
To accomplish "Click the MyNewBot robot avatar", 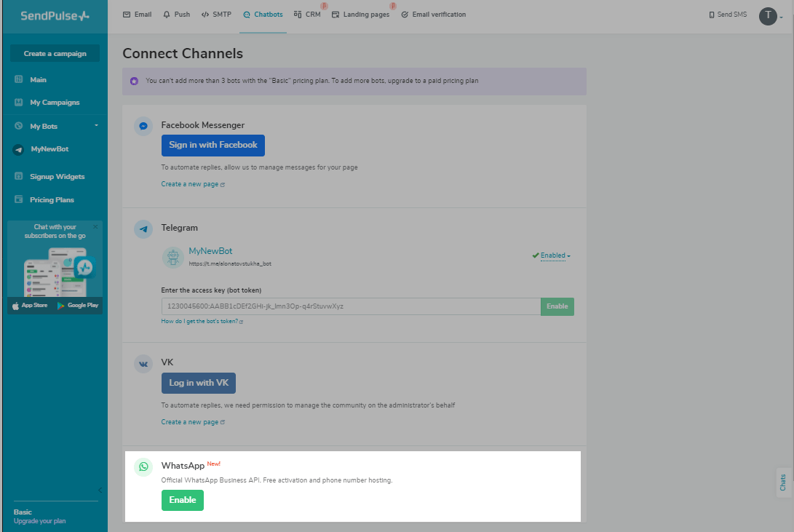I will [x=173, y=256].
